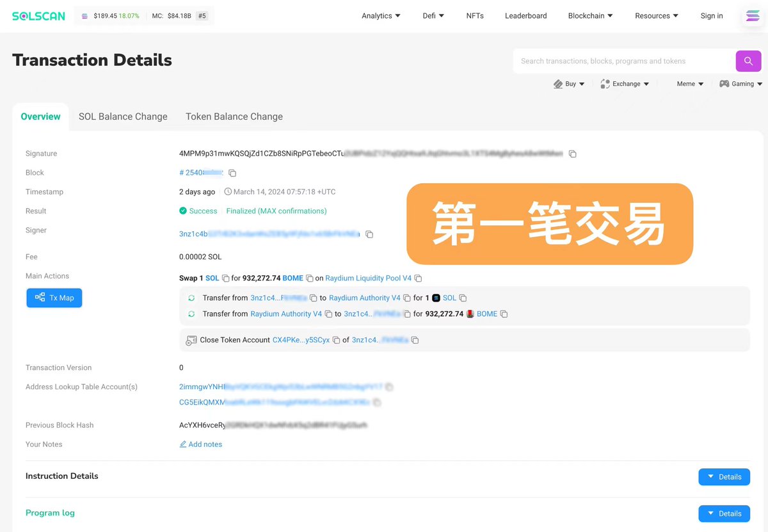768x532 pixels.
Task: Open the Defi dropdown menu
Action: pyautogui.click(x=434, y=16)
